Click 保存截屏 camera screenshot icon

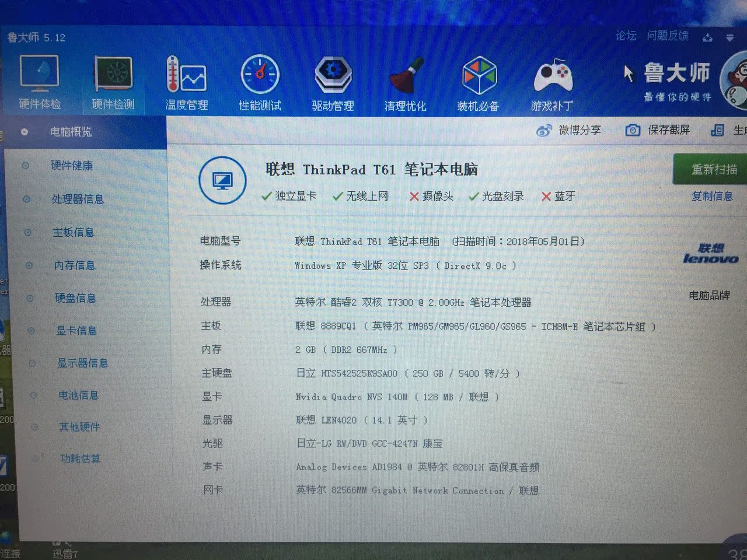633,130
